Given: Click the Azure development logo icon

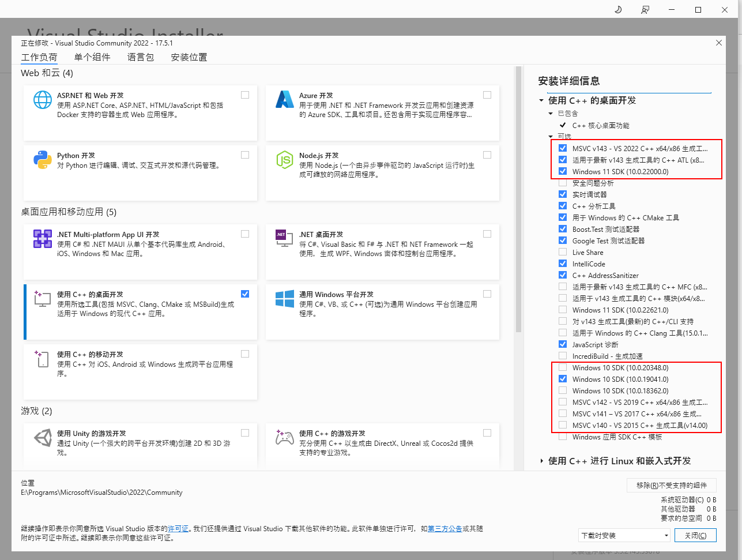Looking at the screenshot, I should pos(285,100).
